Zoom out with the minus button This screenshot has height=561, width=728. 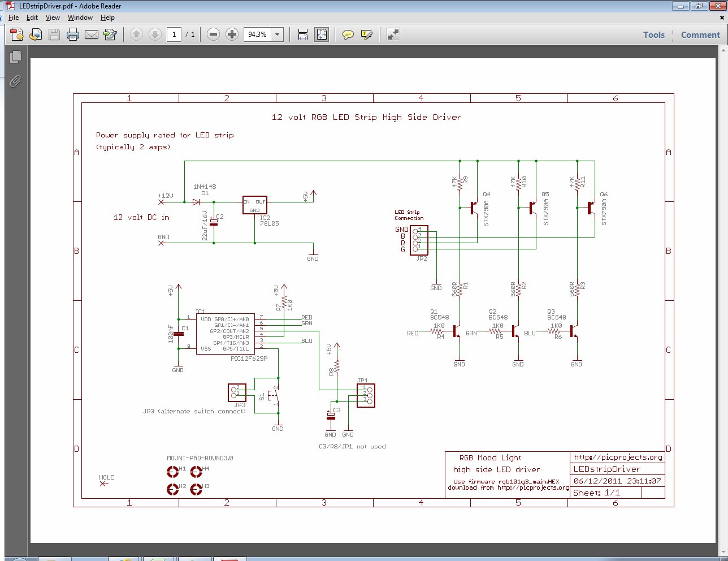point(213,34)
